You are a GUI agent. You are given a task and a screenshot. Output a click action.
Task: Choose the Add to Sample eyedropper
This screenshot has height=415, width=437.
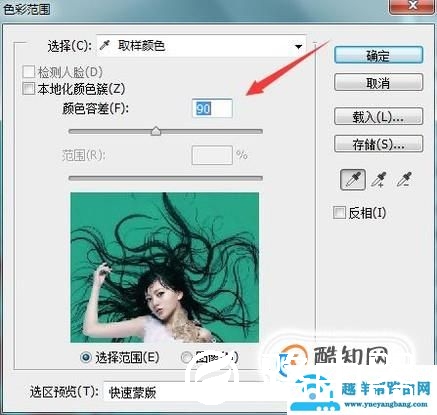pyautogui.click(x=380, y=179)
